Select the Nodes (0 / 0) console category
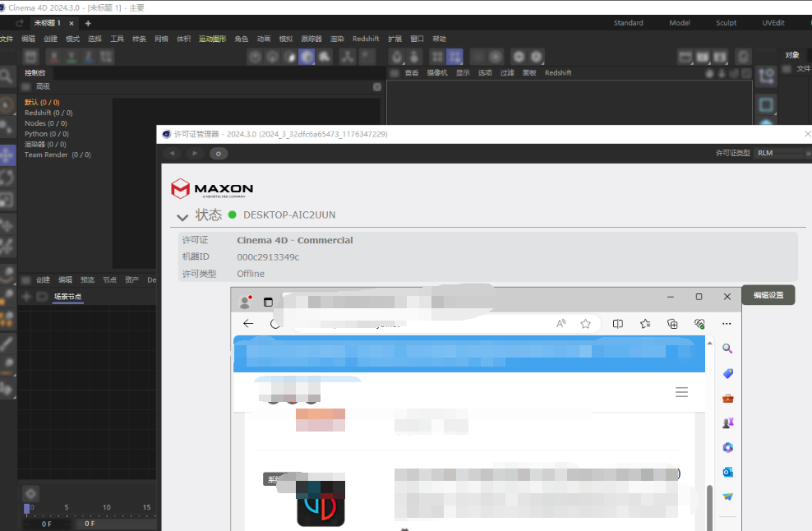 [45, 123]
